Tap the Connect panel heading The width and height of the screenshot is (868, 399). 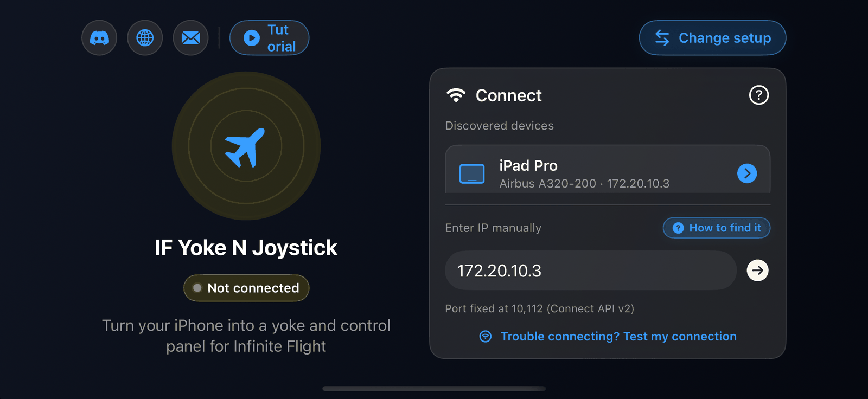pyautogui.click(x=508, y=95)
